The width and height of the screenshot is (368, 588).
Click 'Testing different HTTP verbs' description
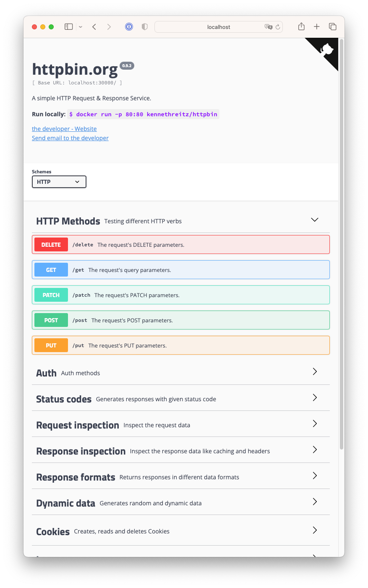143,221
